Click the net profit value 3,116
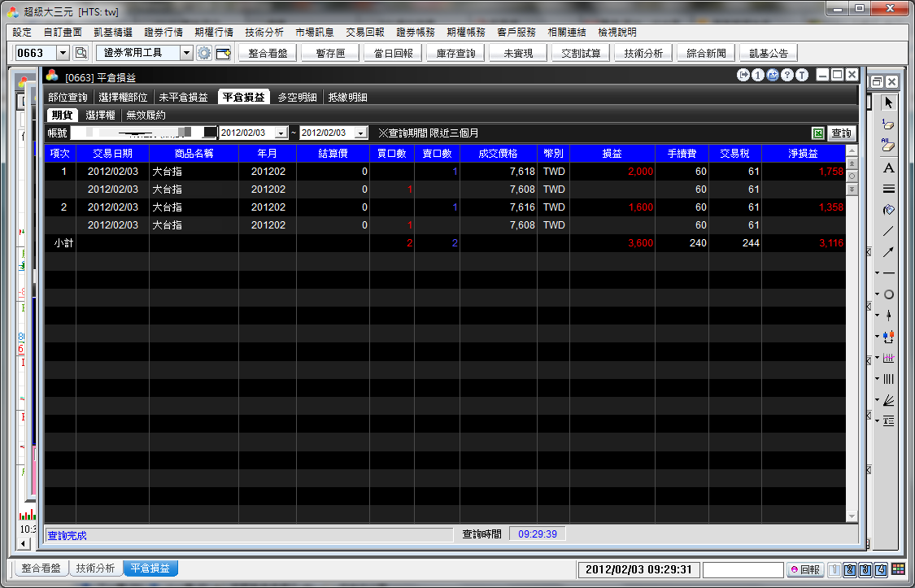The width and height of the screenshot is (915, 588). point(831,243)
